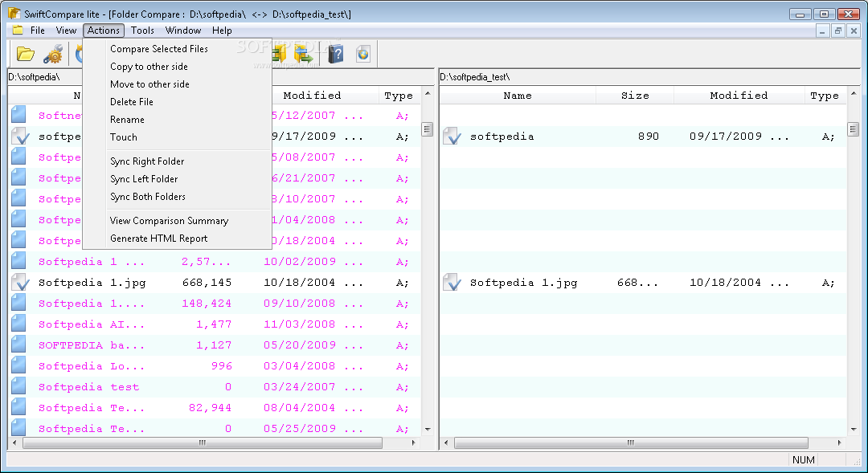The width and height of the screenshot is (868, 473).
Task: Click the sync folders arrows toolbar icon
Action: [x=303, y=55]
